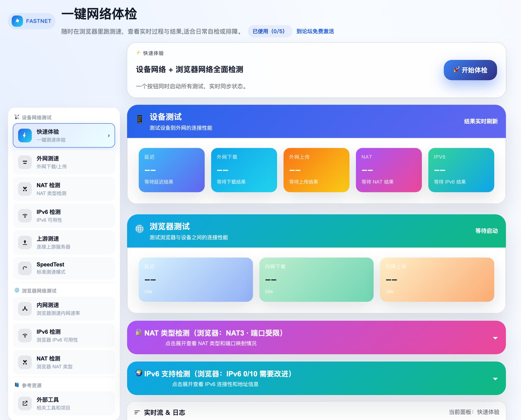Open 浏览器 IPv6 可用性 menu item
Screen dimensions: 521x420
(64, 335)
